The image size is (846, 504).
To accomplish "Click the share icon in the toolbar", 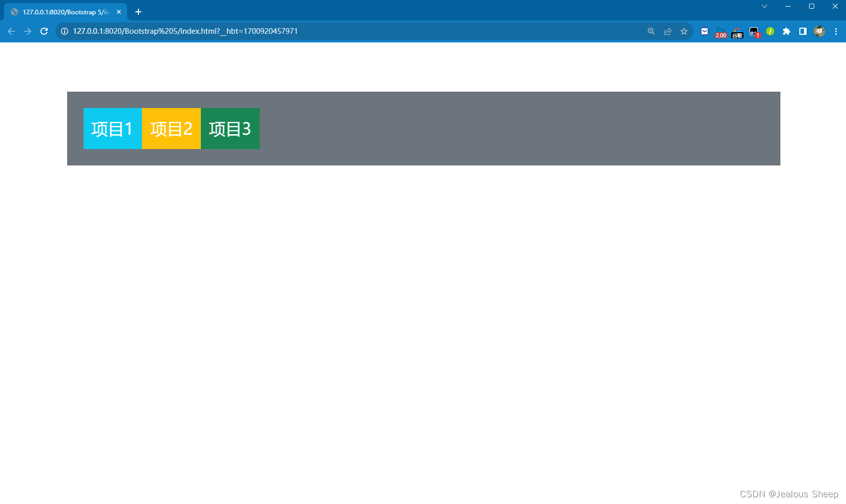I will click(x=667, y=31).
